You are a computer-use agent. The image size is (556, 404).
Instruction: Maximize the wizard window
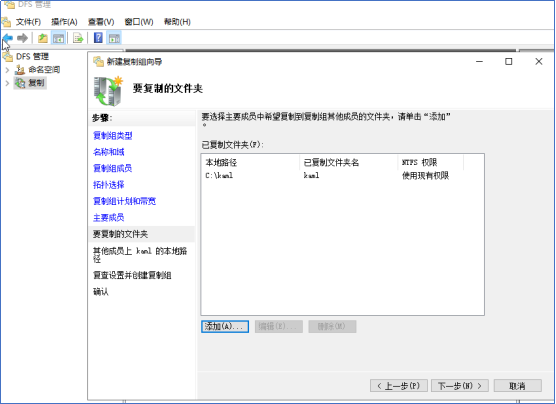click(508, 62)
